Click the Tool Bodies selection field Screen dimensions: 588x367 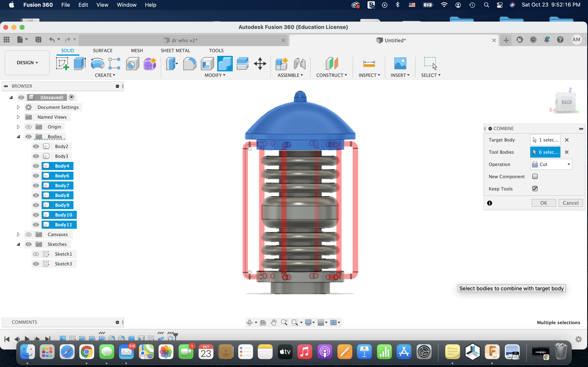point(546,152)
